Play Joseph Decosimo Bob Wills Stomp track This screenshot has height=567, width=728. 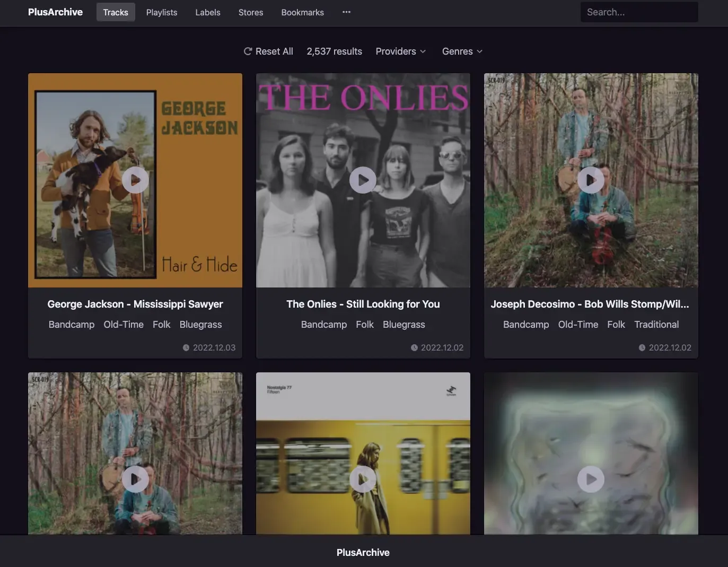pyautogui.click(x=591, y=180)
